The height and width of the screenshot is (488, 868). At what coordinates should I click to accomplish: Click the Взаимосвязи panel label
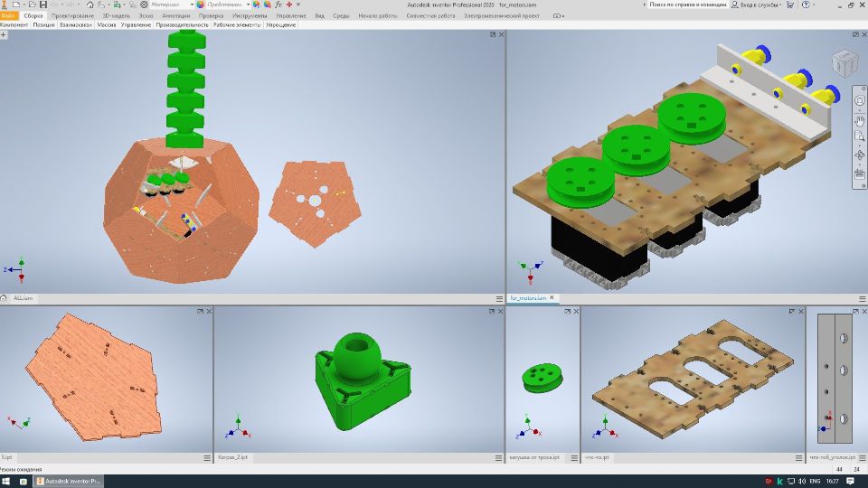(x=76, y=25)
